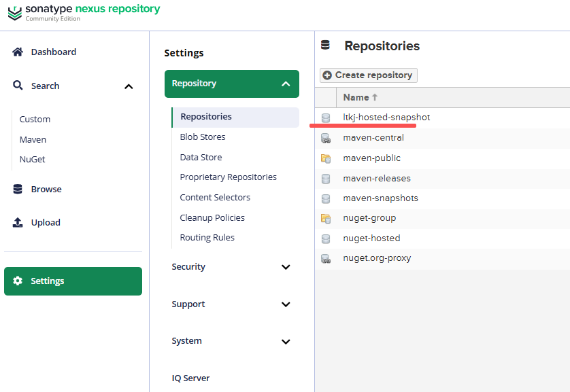Open IQ Server settings

(x=190, y=378)
